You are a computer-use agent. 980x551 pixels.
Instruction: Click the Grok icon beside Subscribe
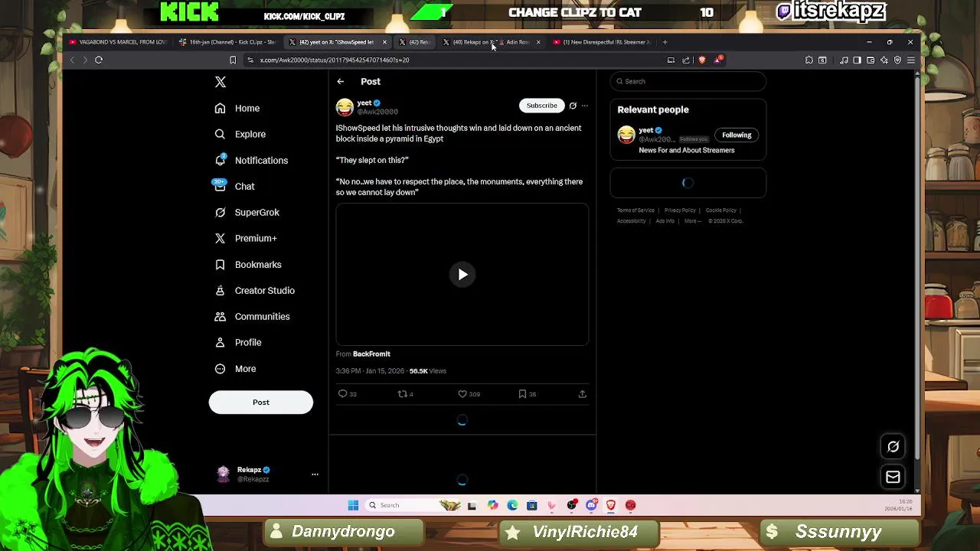(x=573, y=106)
